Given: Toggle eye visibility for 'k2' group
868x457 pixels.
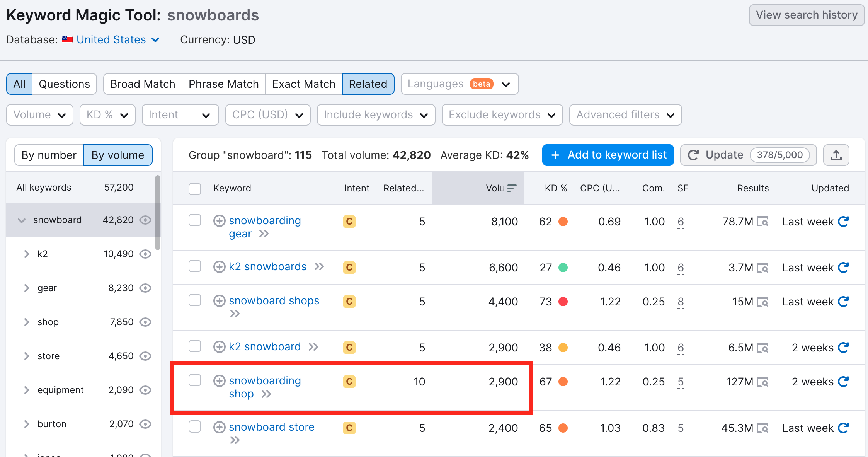Looking at the screenshot, I should click(145, 254).
